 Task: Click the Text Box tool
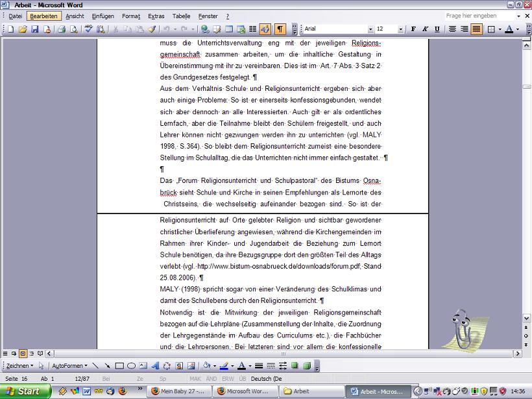tap(143, 366)
